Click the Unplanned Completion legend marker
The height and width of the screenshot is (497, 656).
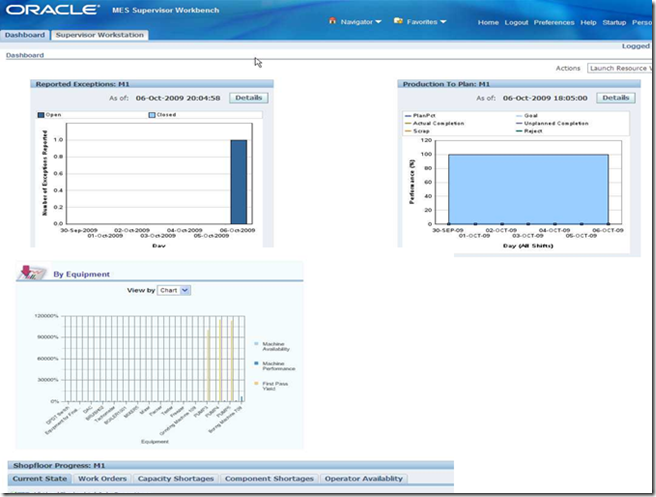[x=519, y=123]
